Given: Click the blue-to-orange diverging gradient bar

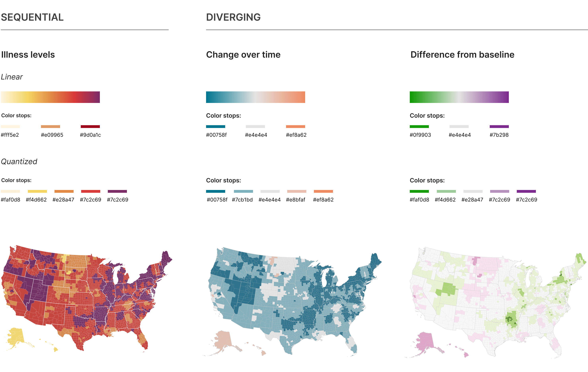Looking at the screenshot, I should click(x=255, y=97).
